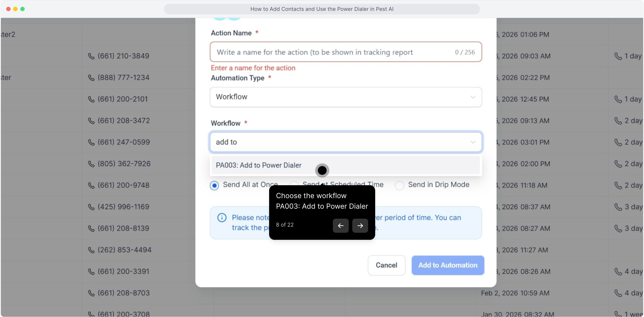Click the tutorial title bar text
The width and height of the screenshot is (644, 317).
pos(322,9)
